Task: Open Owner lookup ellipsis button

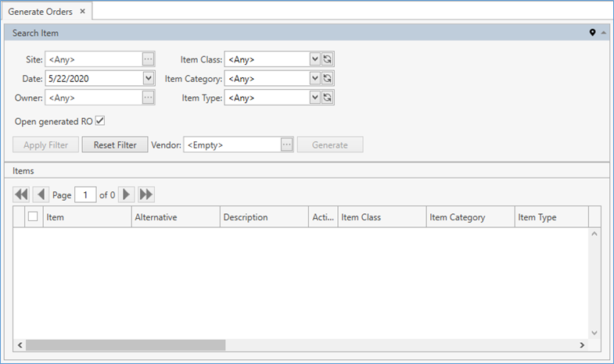Action: tap(149, 98)
